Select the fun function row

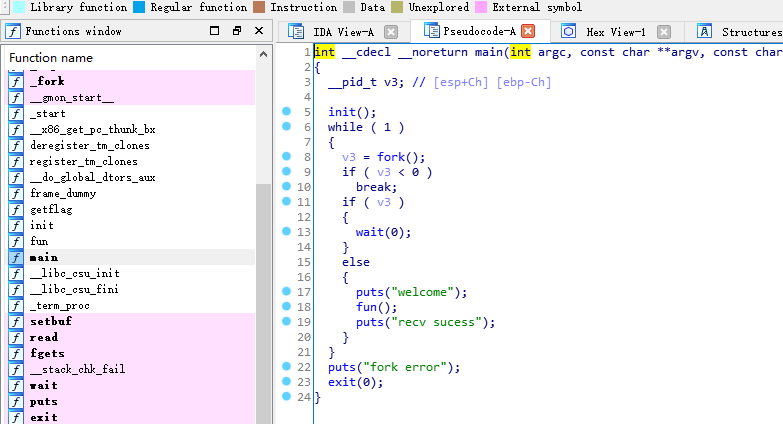click(x=131, y=241)
